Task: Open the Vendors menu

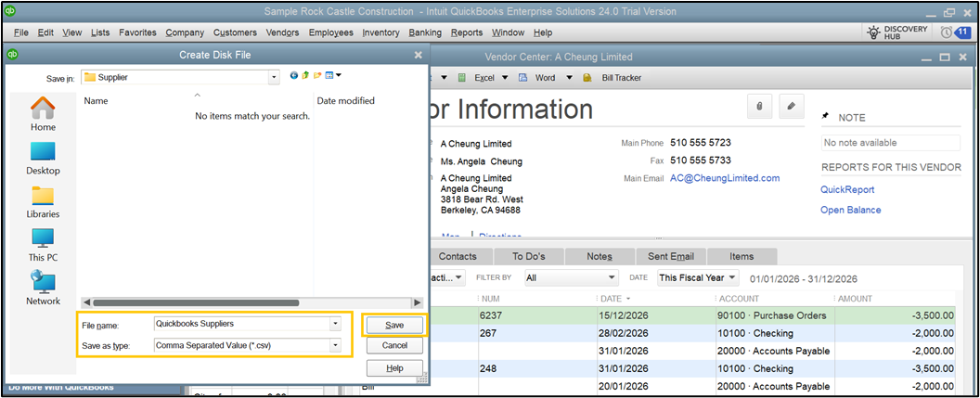Action: [x=282, y=32]
